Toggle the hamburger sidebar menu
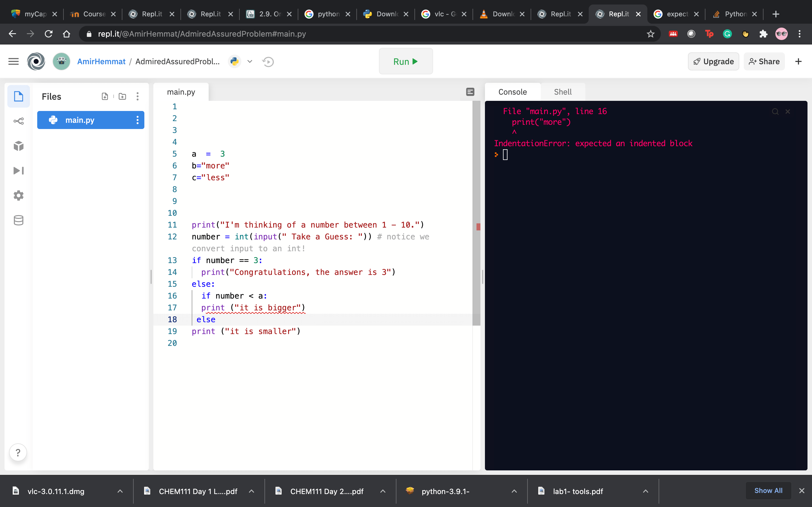The image size is (812, 507). pyautogui.click(x=14, y=62)
